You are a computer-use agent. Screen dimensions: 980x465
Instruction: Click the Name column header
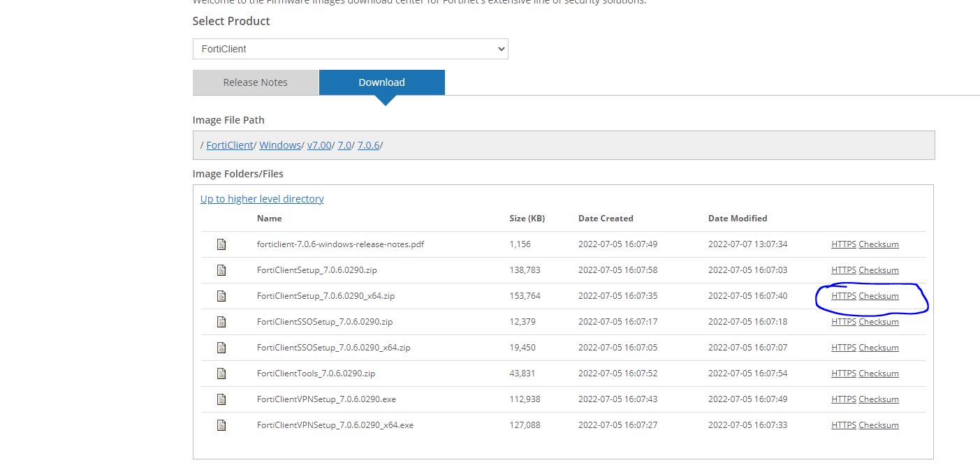(x=270, y=219)
